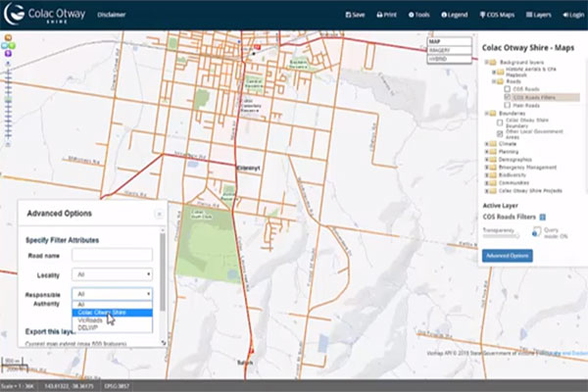
Task: Click the info icon beside COS Roads Filters
Action: click(x=542, y=217)
